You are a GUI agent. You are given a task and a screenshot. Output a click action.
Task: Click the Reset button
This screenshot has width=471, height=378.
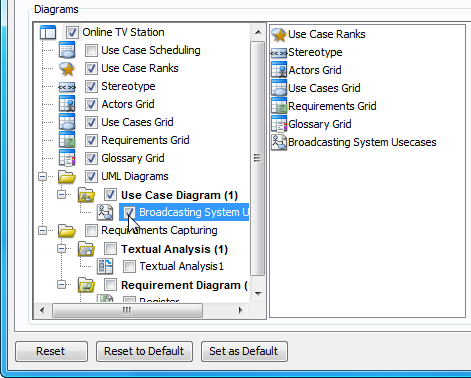point(51,351)
